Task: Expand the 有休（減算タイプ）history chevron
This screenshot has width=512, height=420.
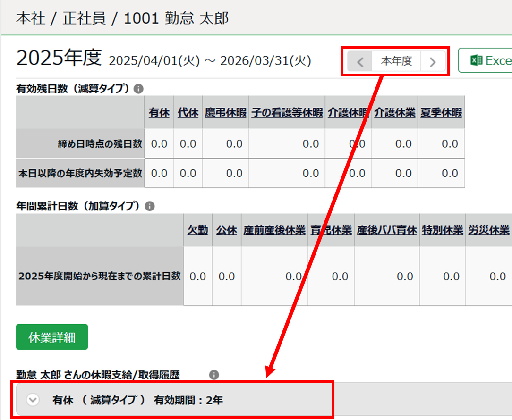Action: click(x=33, y=400)
